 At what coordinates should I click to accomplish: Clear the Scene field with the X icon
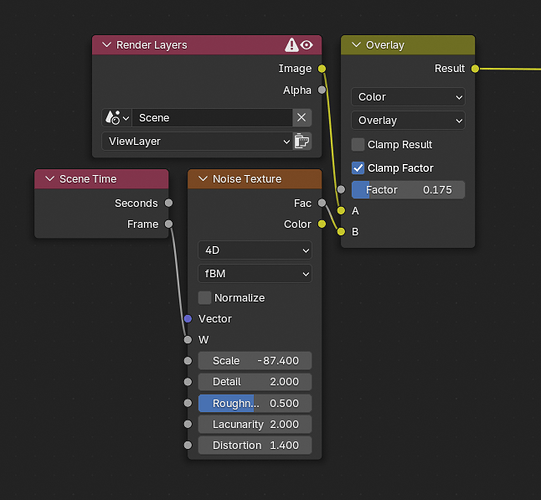[x=302, y=118]
